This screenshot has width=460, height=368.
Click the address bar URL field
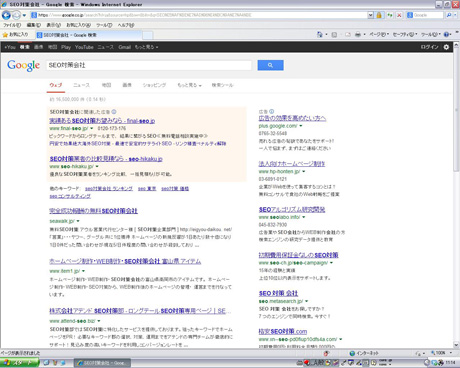point(199,15)
